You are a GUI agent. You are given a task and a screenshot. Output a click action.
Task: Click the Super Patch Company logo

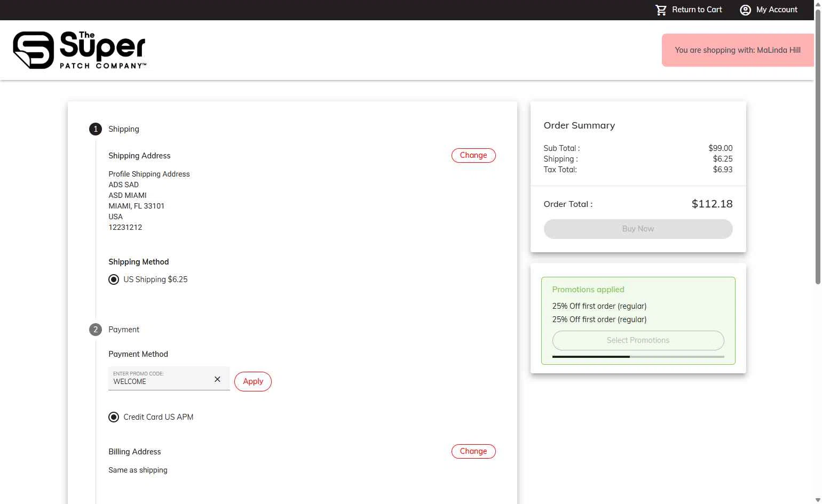79,50
